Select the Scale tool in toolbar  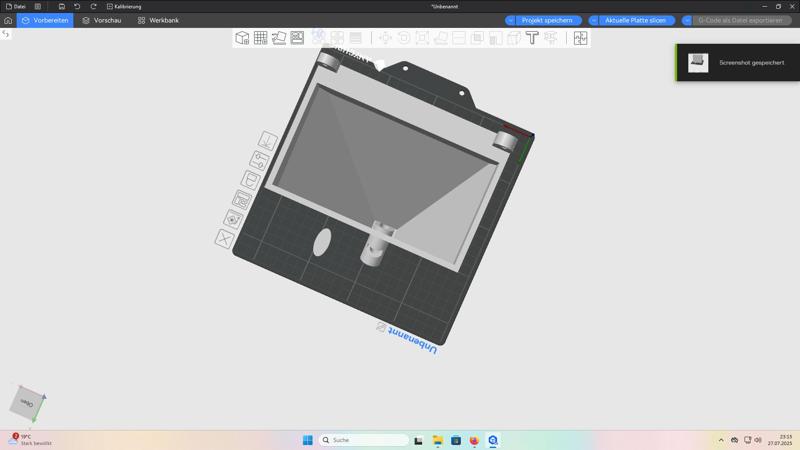point(422,38)
